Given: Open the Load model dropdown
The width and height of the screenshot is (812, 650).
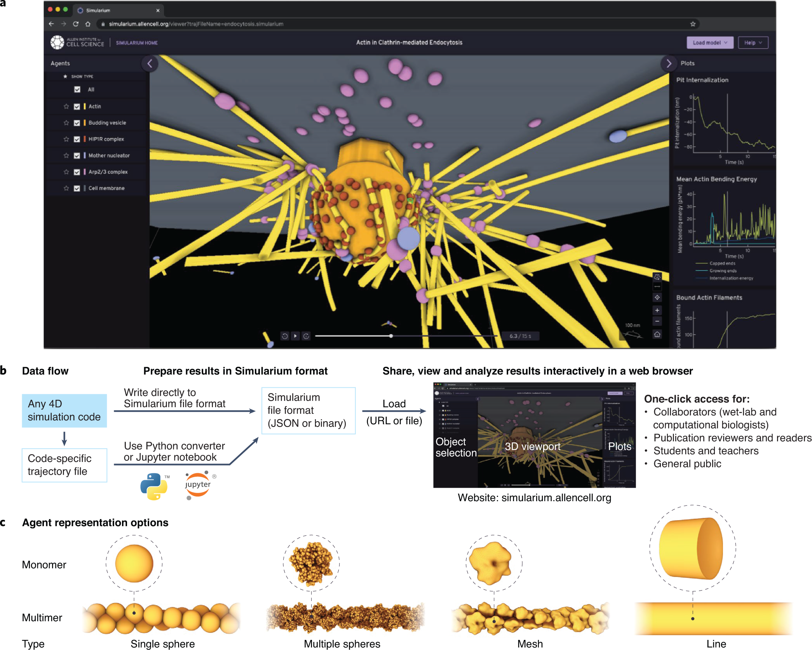Looking at the screenshot, I should [709, 43].
